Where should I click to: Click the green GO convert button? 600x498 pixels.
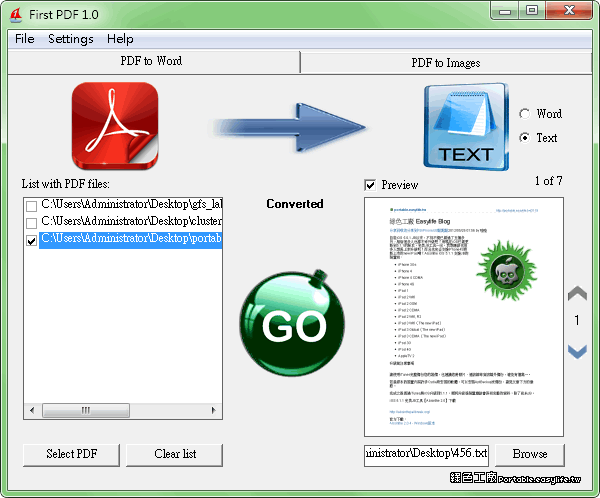[x=292, y=324]
